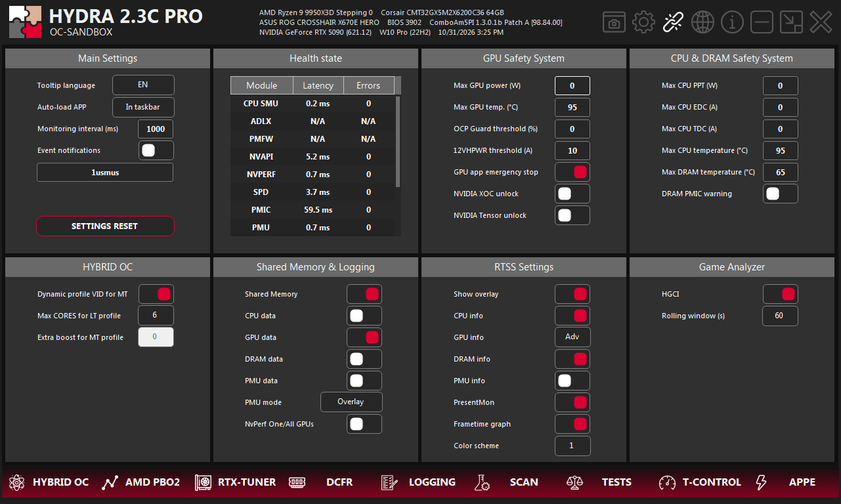Click the shrink-to-corner arrow icon

point(791,22)
